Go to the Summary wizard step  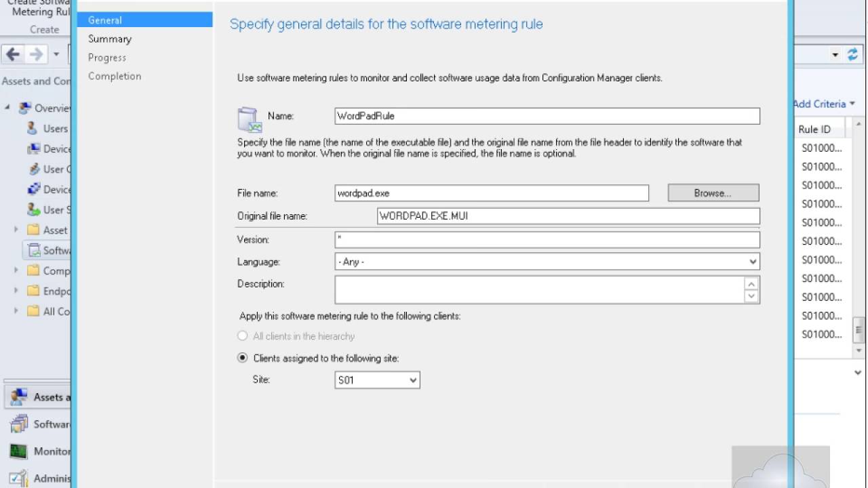(110, 39)
